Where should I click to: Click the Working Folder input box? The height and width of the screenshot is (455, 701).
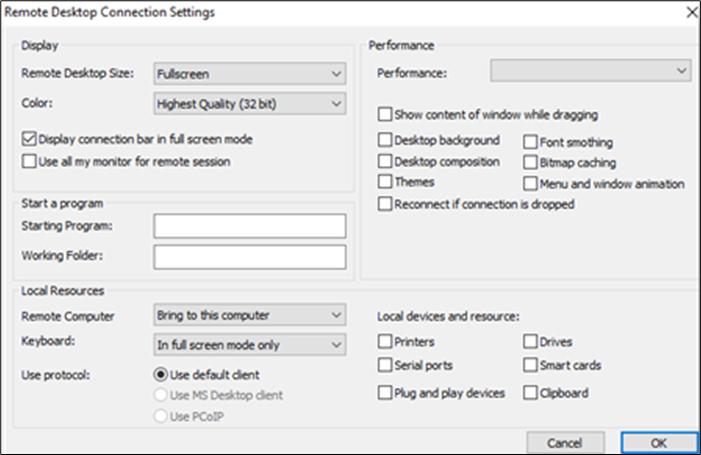[x=249, y=256]
